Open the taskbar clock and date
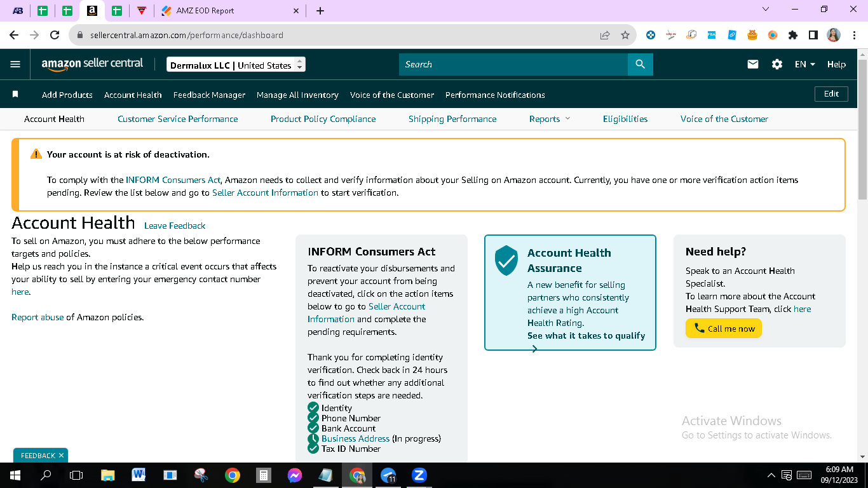The height and width of the screenshot is (488, 868). (839, 475)
